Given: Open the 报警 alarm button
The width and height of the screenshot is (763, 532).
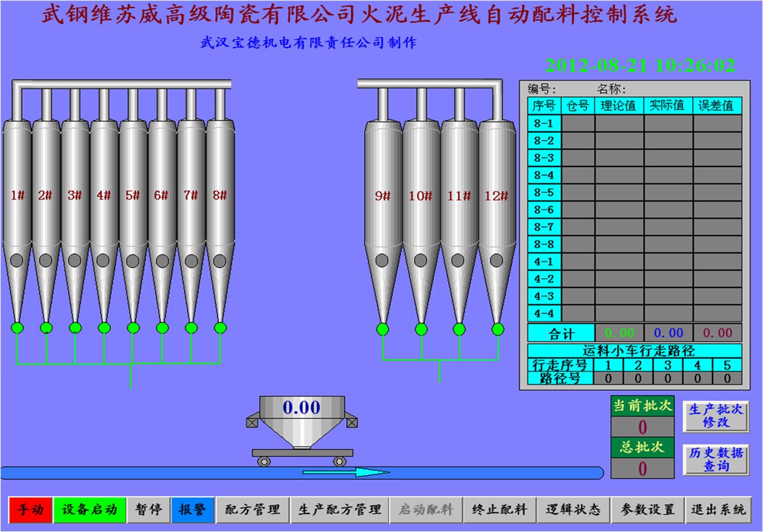Looking at the screenshot, I should click(193, 509).
